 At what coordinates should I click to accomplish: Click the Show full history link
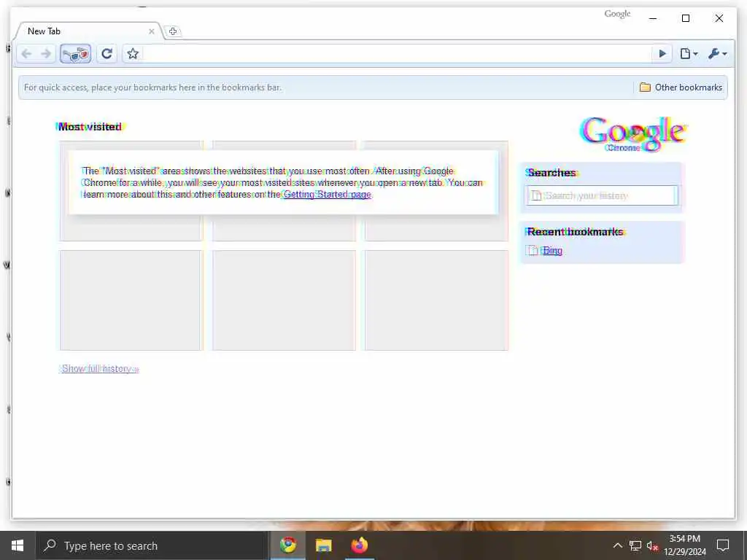coord(100,368)
